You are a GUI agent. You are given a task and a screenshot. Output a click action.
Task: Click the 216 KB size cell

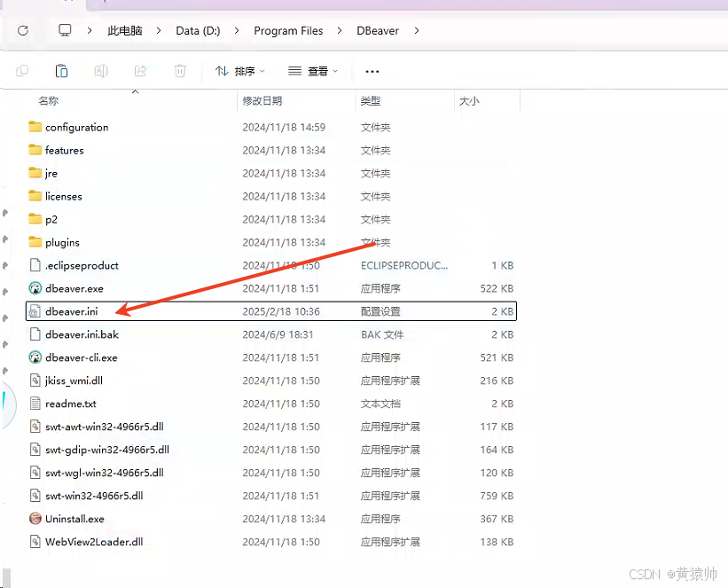pos(497,380)
